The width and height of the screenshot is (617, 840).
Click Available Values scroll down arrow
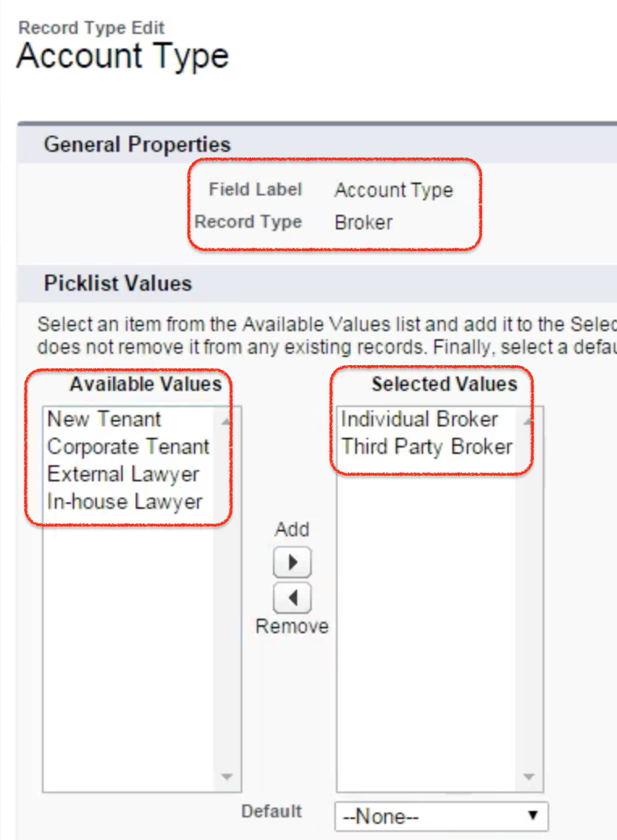227,776
